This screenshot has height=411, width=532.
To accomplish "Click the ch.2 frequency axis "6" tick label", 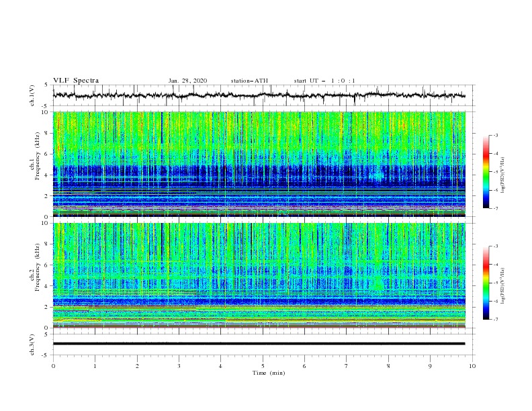I will point(47,265).
